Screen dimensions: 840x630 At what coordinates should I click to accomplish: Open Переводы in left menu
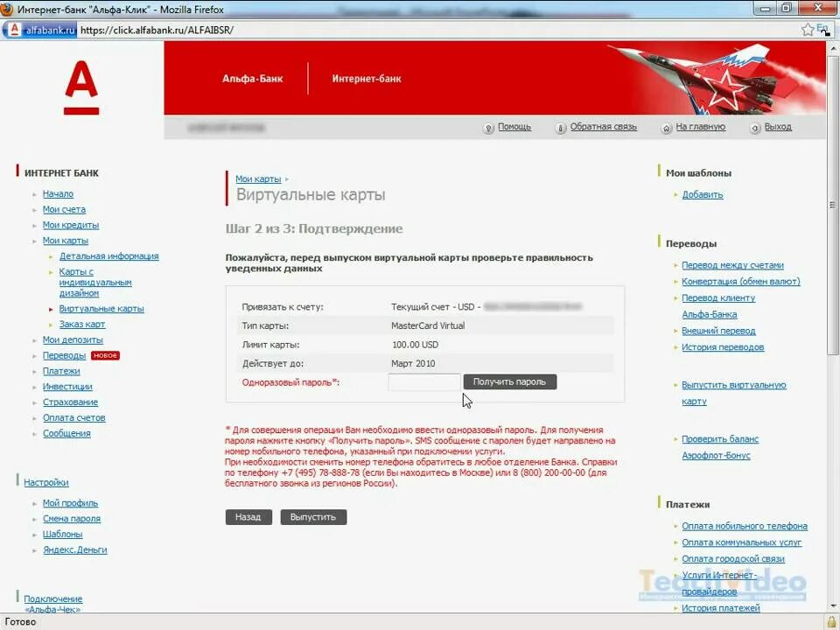(x=64, y=355)
